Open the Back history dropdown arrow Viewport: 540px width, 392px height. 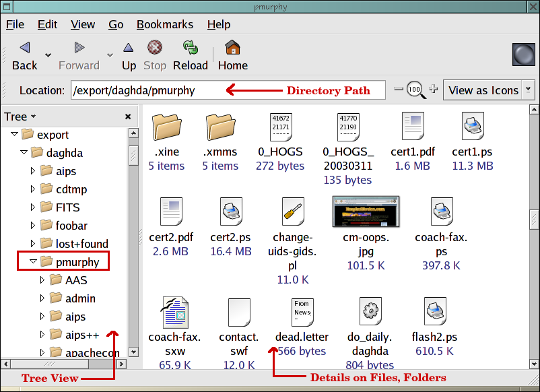(48, 55)
